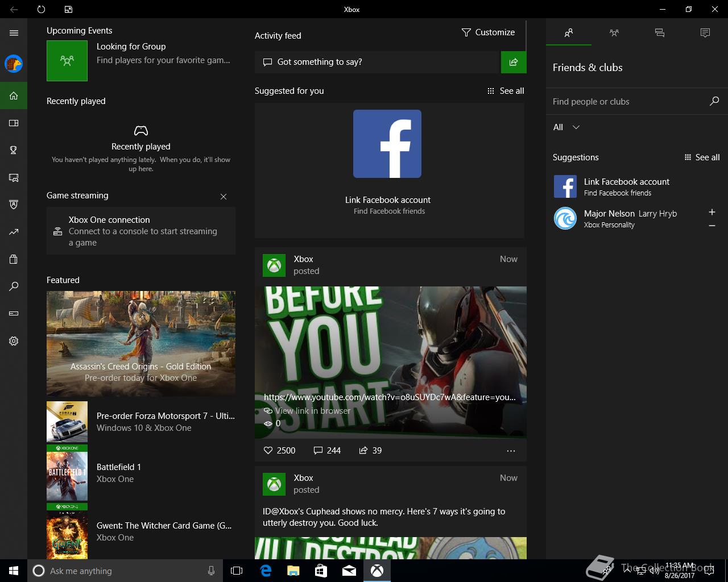Open Xbox One connection streaming card
The image size is (728, 582).
[x=141, y=231]
